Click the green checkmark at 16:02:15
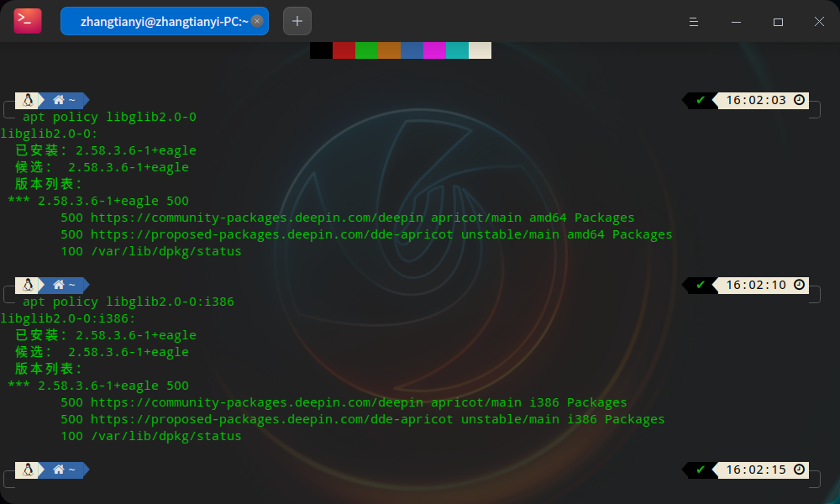This screenshot has height=504, width=840. pos(700,470)
